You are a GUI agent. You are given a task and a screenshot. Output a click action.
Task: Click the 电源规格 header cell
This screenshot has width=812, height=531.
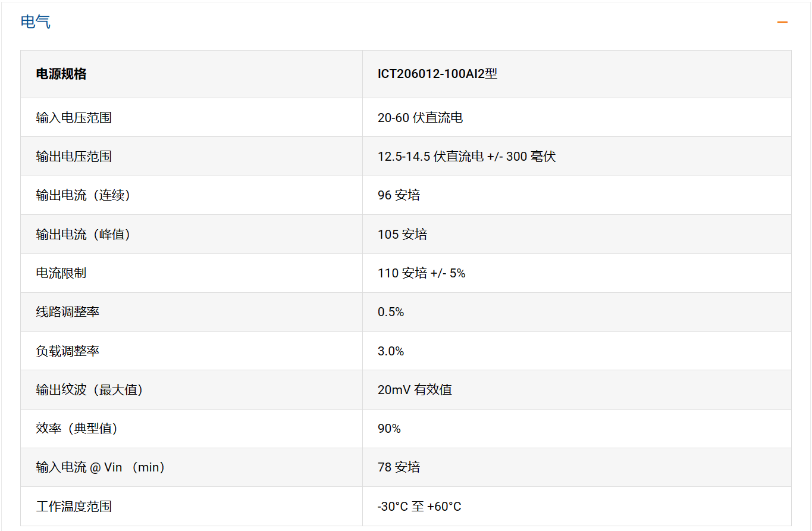point(61,74)
